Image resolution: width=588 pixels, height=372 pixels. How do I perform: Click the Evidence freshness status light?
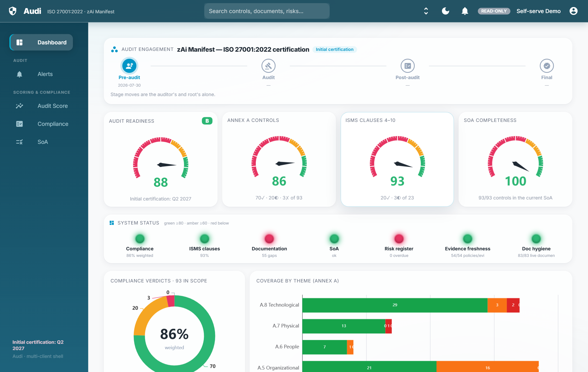[468, 239]
